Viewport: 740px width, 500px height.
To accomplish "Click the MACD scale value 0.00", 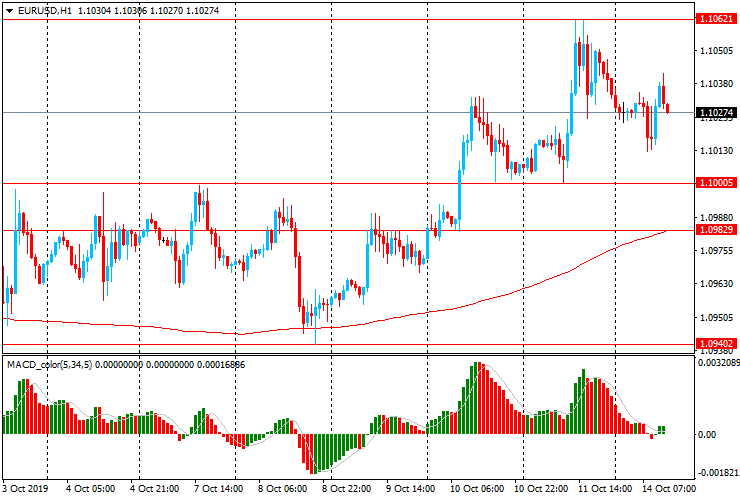I will [706, 434].
